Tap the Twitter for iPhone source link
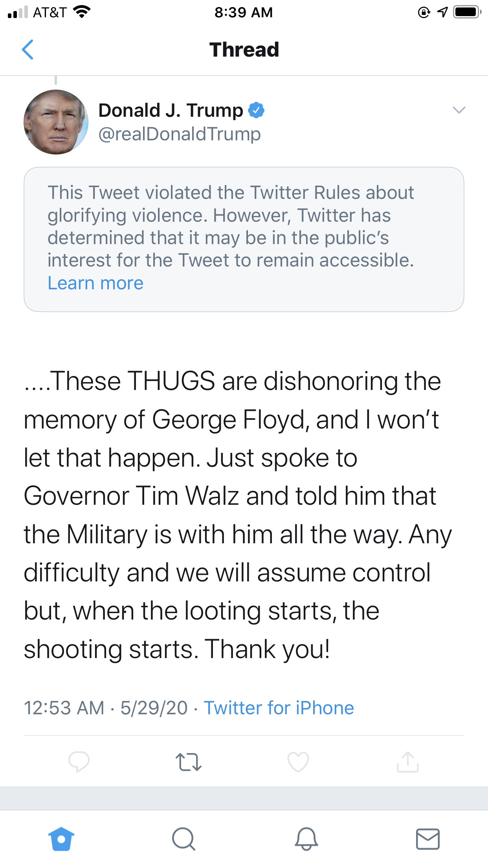 [x=279, y=708]
